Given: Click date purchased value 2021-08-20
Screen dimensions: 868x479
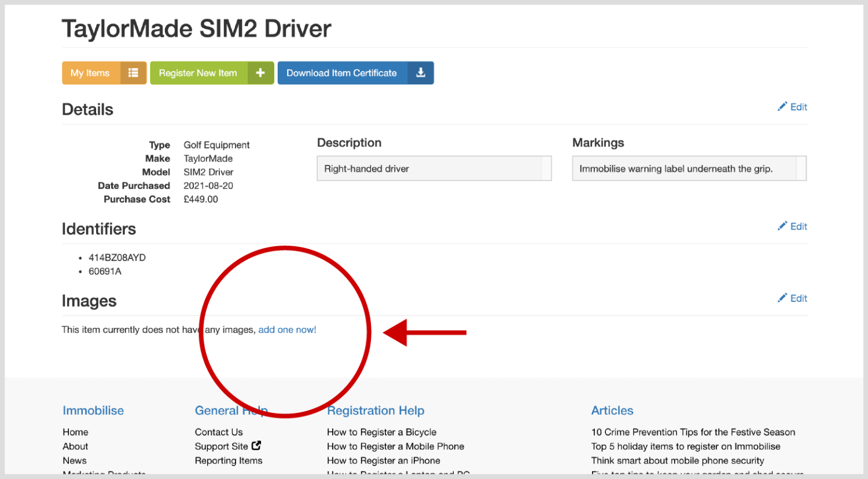Looking at the screenshot, I should pyautogui.click(x=208, y=185).
